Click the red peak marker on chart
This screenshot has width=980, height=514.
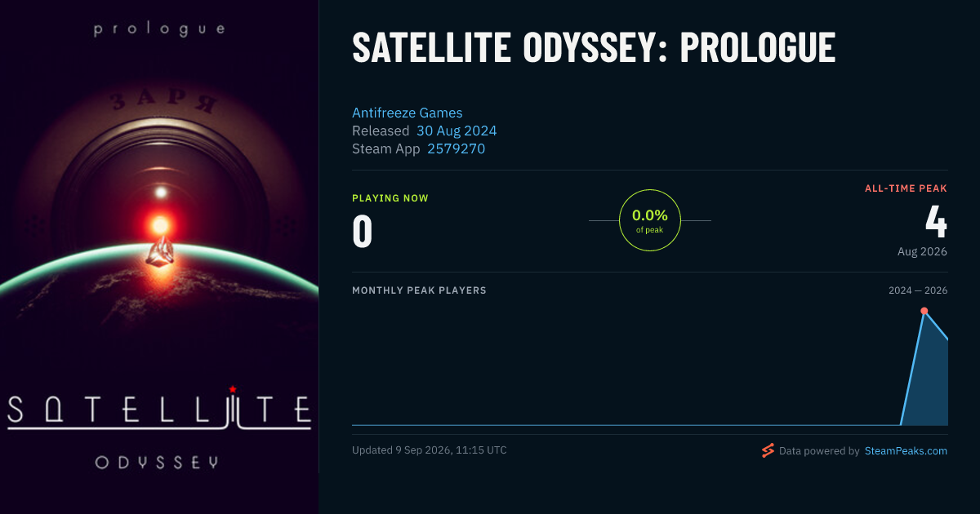(x=924, y=311)
